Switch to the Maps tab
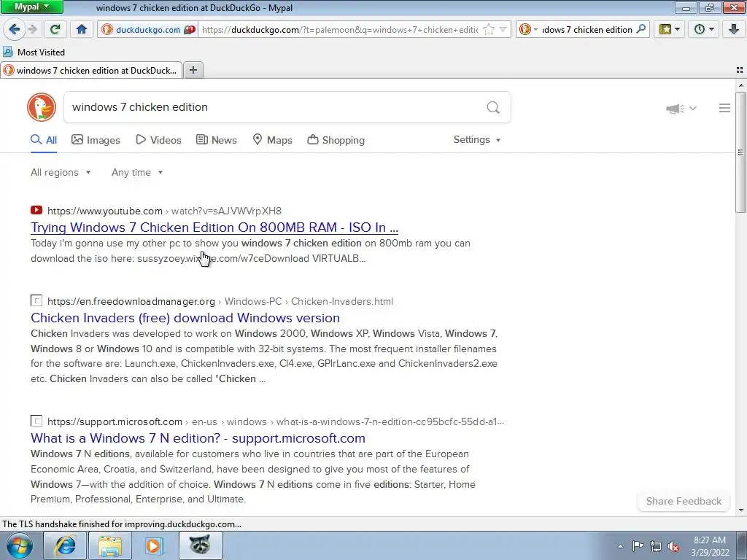 pyautogui.click(x=272, y=140)
